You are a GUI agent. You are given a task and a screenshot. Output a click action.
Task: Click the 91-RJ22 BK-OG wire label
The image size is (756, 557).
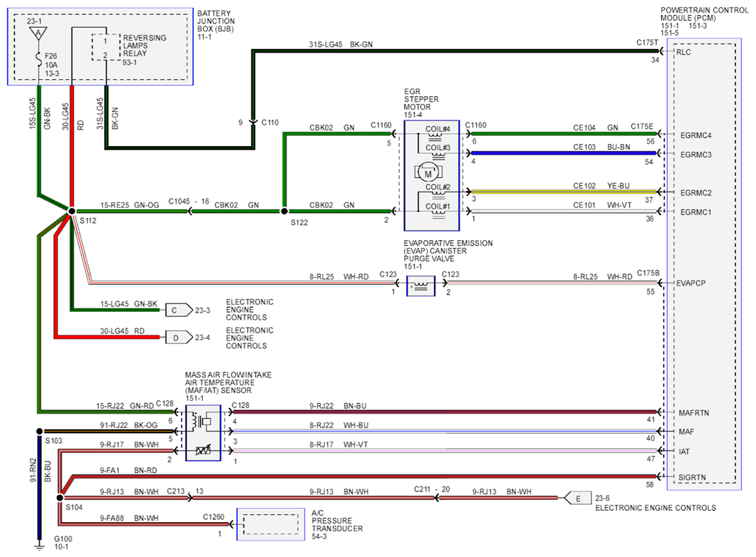pos(128,425)
